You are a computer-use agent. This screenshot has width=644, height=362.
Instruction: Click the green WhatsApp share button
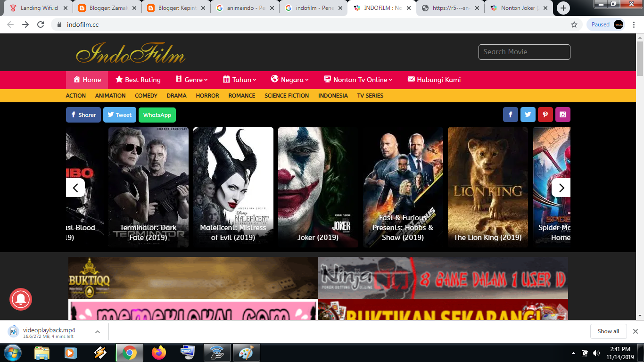coord(157,115)
